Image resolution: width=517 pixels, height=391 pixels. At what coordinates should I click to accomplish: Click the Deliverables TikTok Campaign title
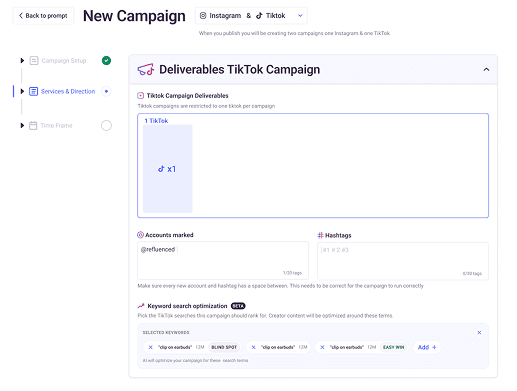pos(239,69)
